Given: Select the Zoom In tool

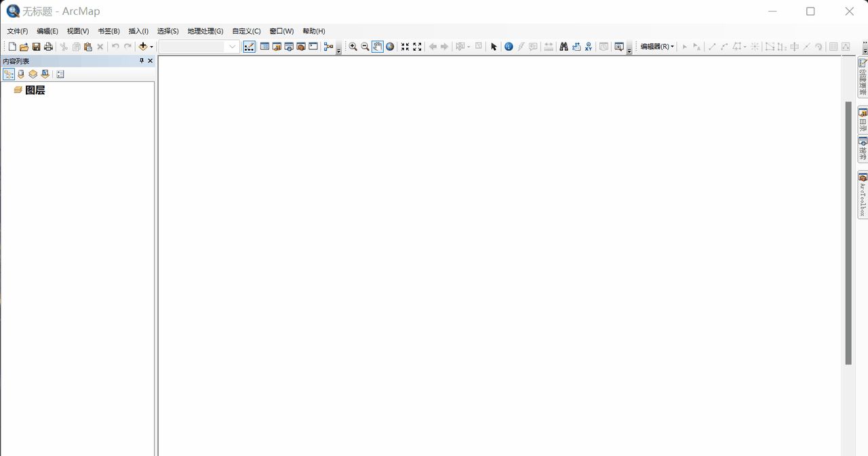Looking at the screenshot, I should 353,47.
